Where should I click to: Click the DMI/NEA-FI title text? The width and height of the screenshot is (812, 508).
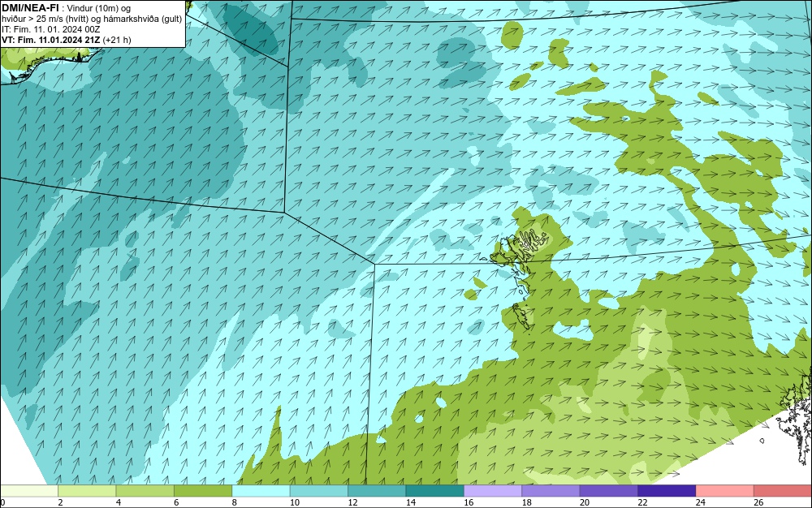tap(30, 8)
